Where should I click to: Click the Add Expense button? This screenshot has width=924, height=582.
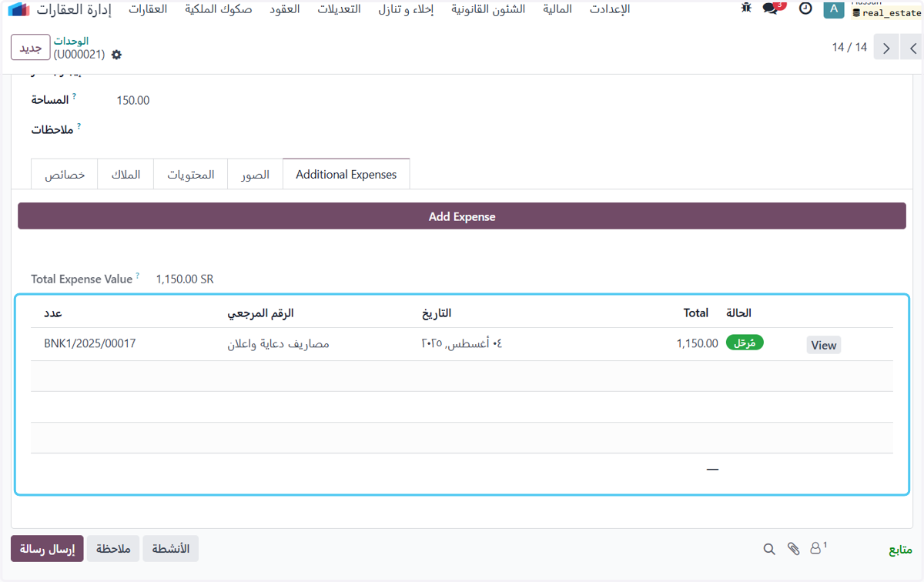pos(462,216)
